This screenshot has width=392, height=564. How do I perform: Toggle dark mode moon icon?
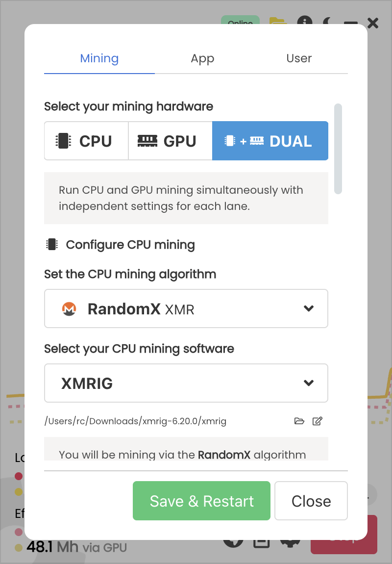coord(327,21)
